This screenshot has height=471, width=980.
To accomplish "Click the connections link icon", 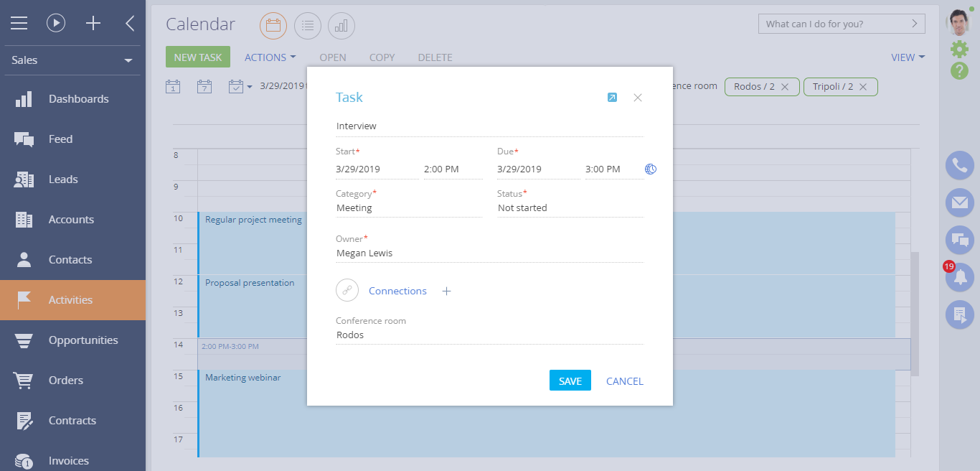I will 347,291.
